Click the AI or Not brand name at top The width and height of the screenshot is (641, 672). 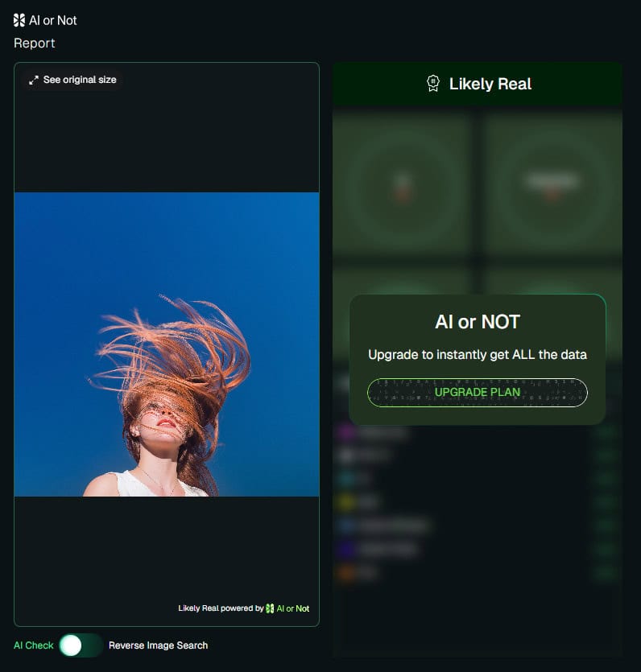pyautogui.click(x=53, y=20)
